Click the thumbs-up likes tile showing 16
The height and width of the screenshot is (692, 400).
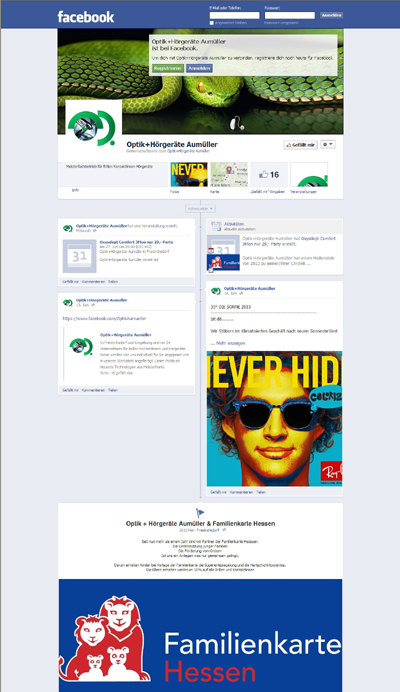pos(269,175)
